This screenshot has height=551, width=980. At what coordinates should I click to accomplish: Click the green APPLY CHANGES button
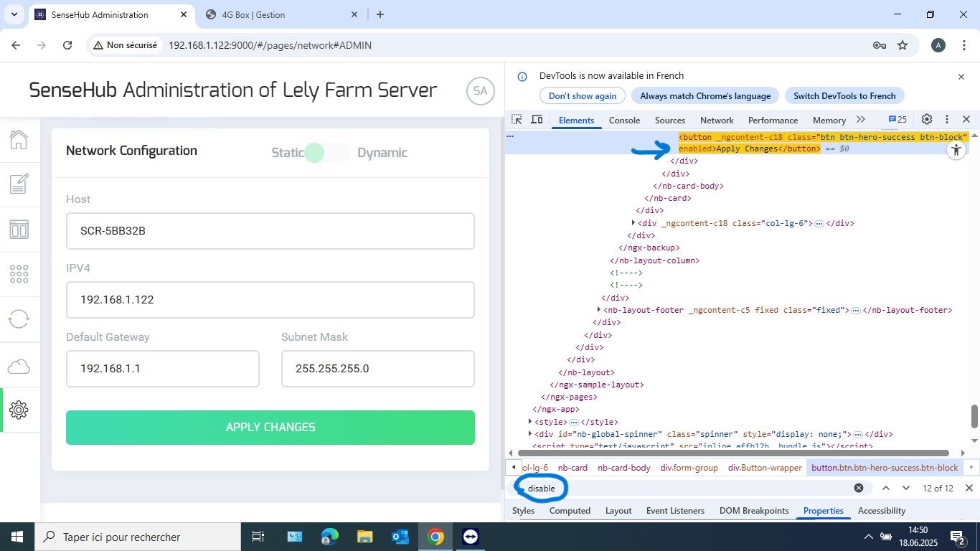[x=270, y=428]
